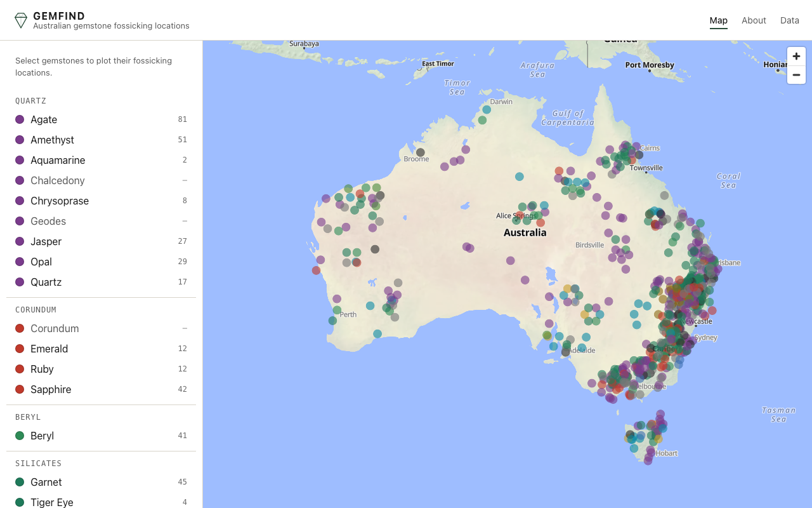Zoom out on the map

796,74
